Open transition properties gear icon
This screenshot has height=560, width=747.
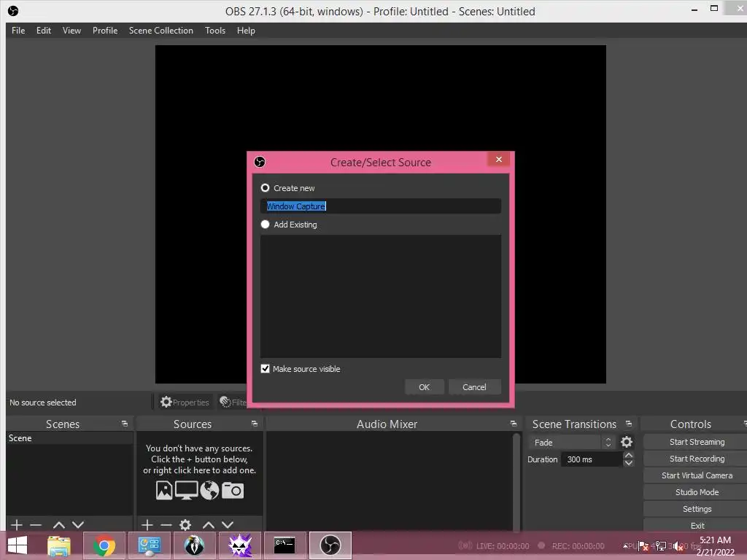pyautogui.click(x=627, y=443)
